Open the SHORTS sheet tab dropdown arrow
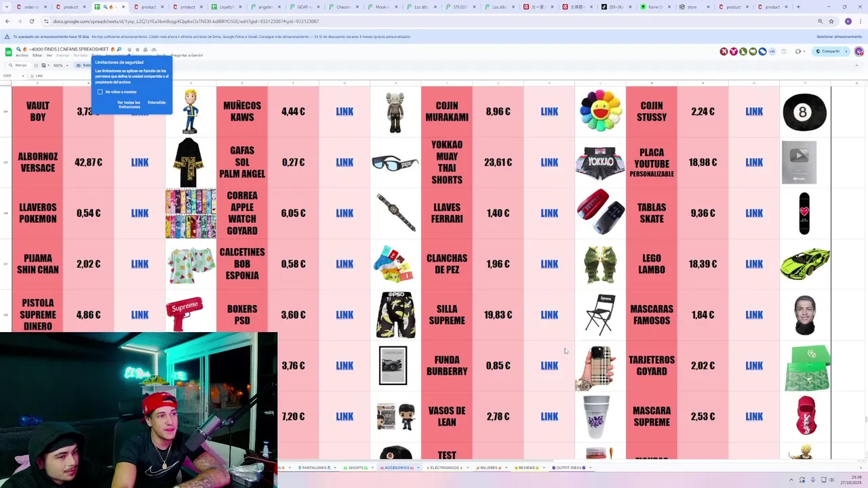 pos(372,468)
